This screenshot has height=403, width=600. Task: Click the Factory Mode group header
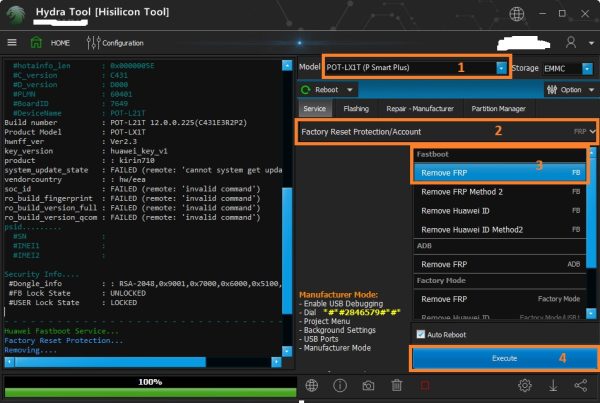[500, 281]
